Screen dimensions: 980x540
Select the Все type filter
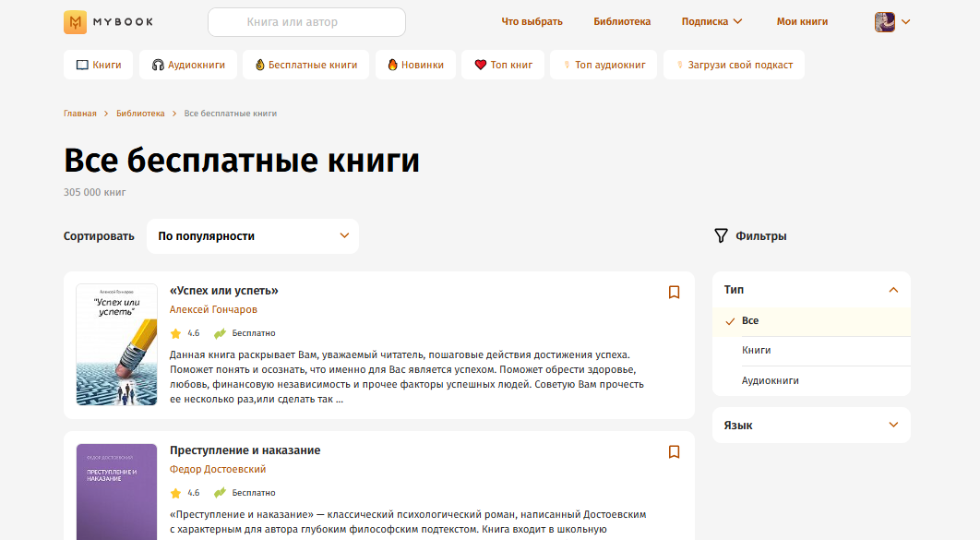coord(811,320)
